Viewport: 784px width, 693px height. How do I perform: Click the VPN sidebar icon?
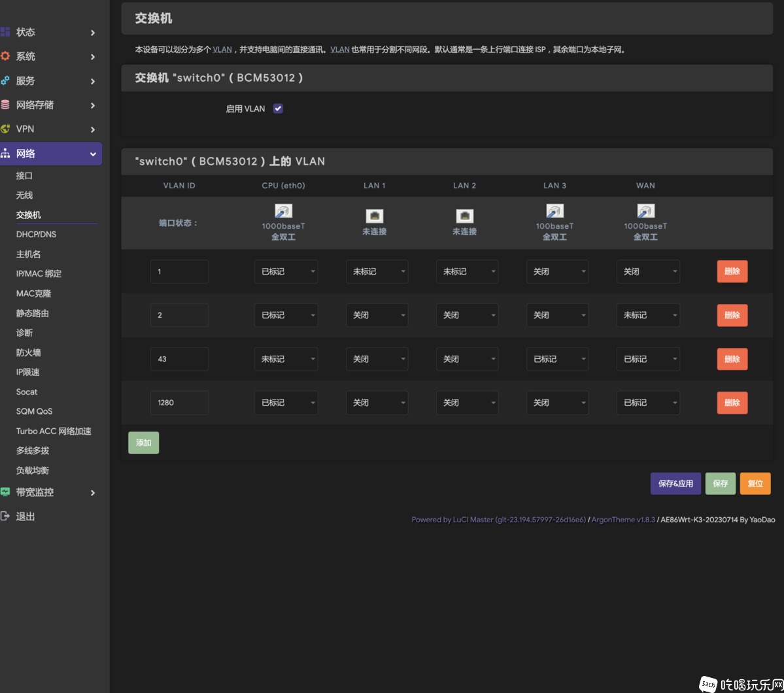[x=5, y=129]
